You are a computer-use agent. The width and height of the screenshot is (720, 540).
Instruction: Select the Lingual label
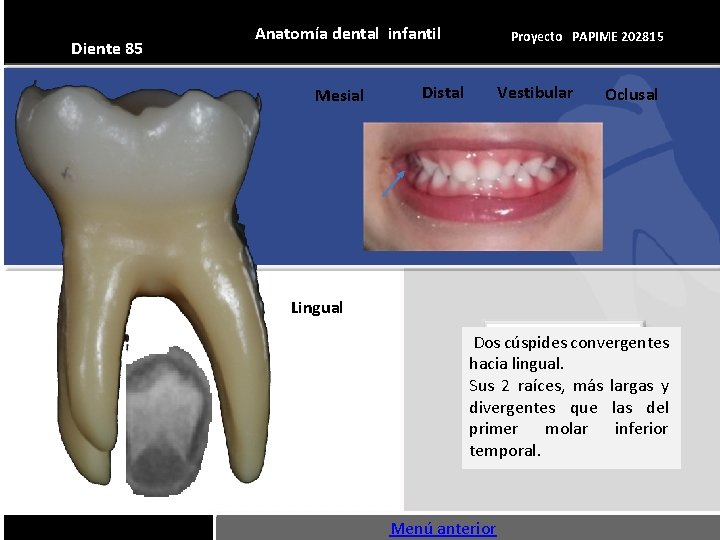317,308
